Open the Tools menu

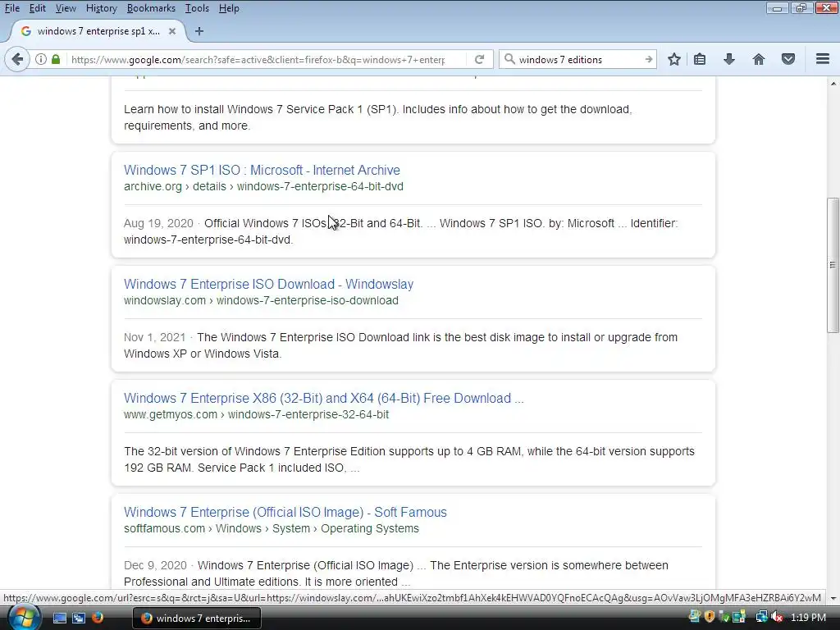tap(197, 8)
